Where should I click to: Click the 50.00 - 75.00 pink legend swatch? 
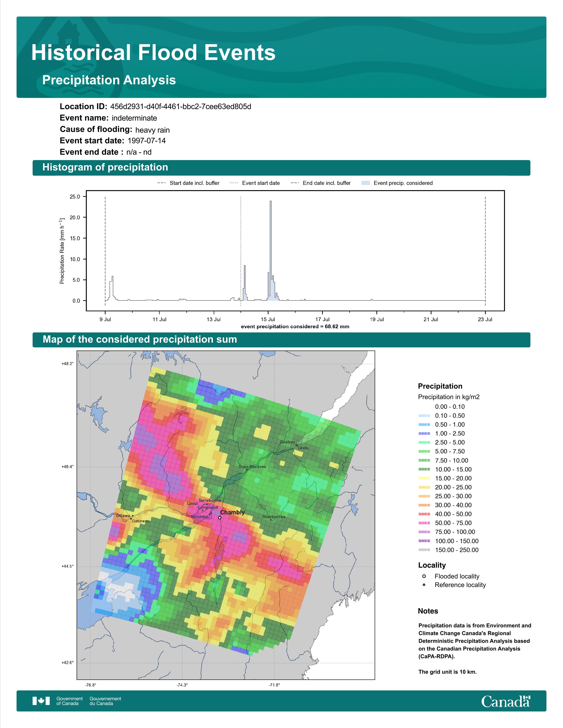pyautogui.click(x=424, y=523)
